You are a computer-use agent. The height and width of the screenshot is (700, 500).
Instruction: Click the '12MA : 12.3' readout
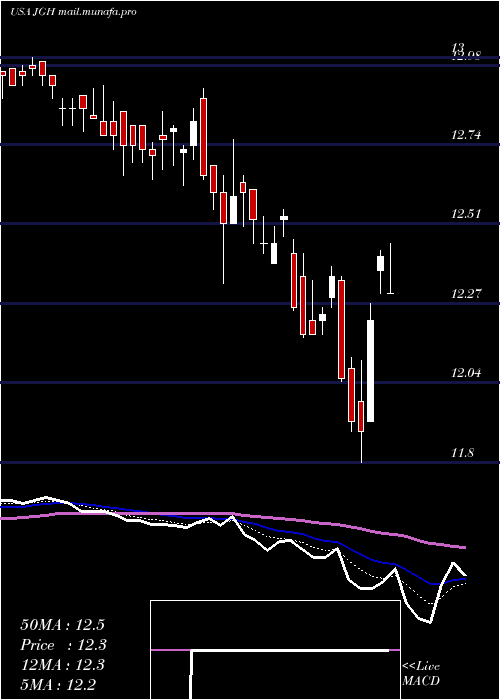click(62, 665)
